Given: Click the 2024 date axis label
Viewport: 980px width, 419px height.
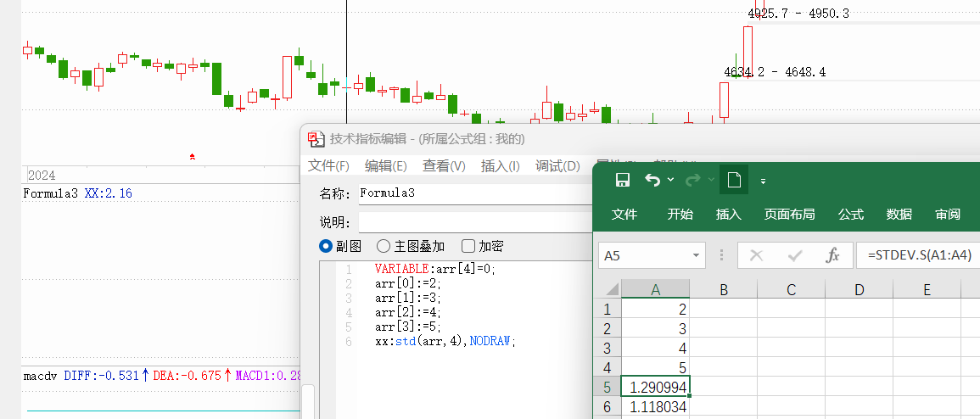Looking at the screenshot, I should (x=42, y=176).
